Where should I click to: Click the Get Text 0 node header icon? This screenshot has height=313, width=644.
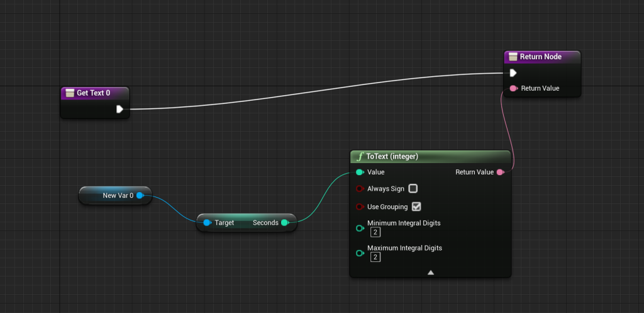(69, 93)
